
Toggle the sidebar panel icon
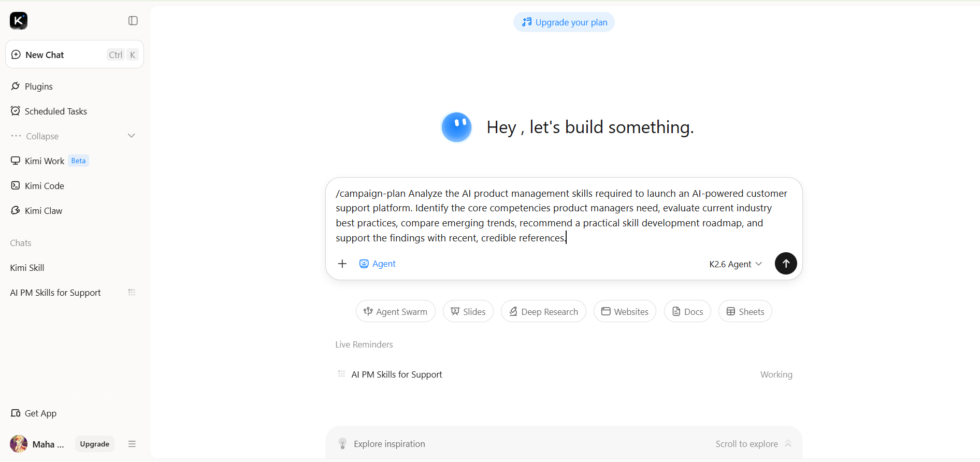[133, 21]
